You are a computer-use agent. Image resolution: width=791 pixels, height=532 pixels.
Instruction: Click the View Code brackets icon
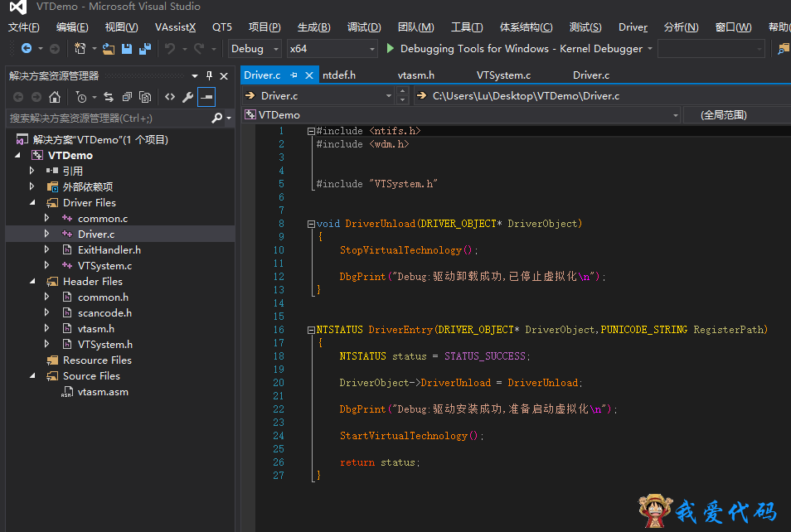click(170, 97)
